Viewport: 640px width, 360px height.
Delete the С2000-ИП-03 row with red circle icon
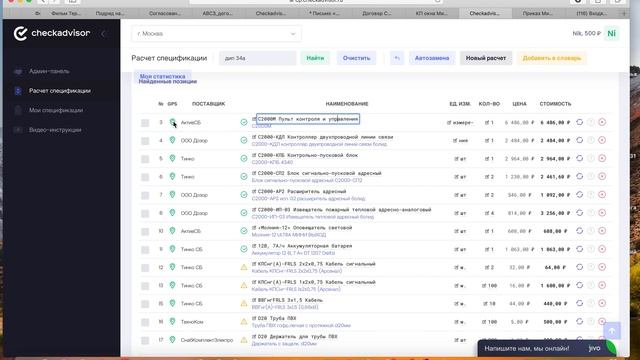tap(602, 213)
